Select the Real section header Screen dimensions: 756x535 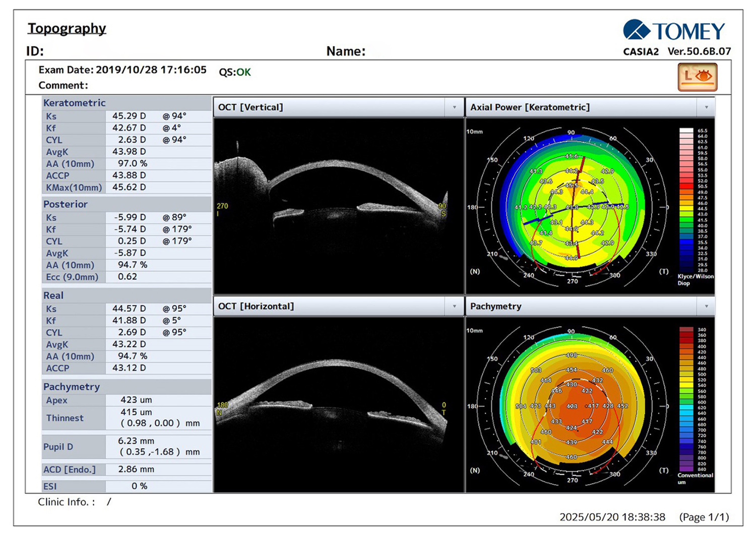click(127, 295)
